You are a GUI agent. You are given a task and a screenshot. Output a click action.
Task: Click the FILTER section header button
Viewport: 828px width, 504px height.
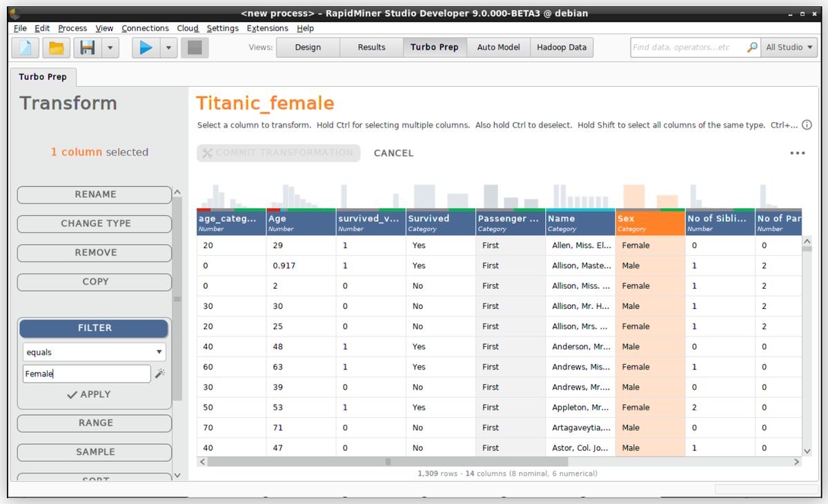coord(94,328)
